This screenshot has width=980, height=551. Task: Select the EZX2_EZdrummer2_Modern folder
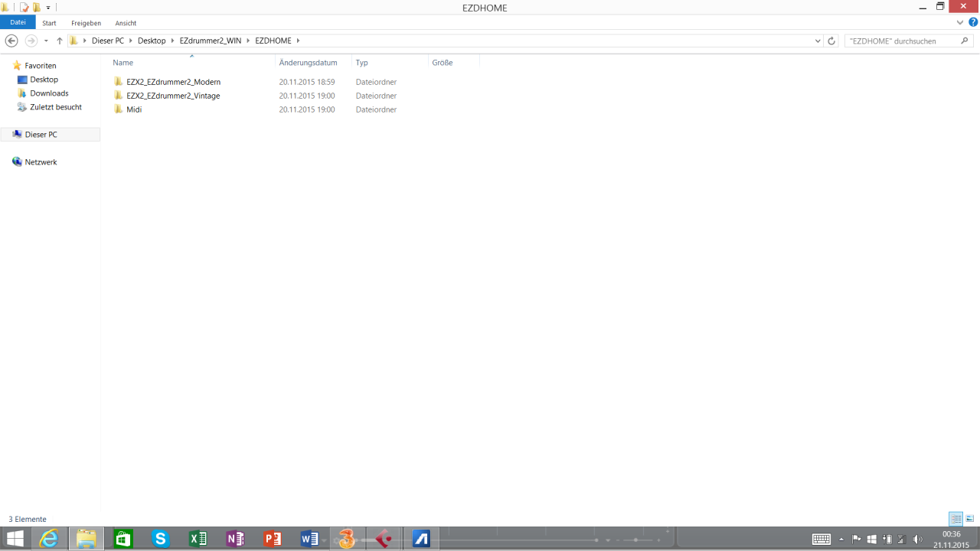pos(174,82)
